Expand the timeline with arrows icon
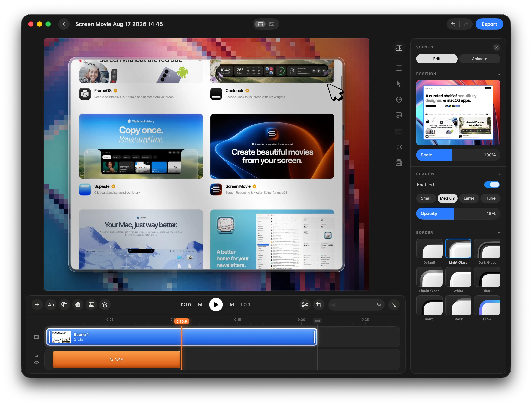Viewport: 532px width, 406px height. point(394,305)
